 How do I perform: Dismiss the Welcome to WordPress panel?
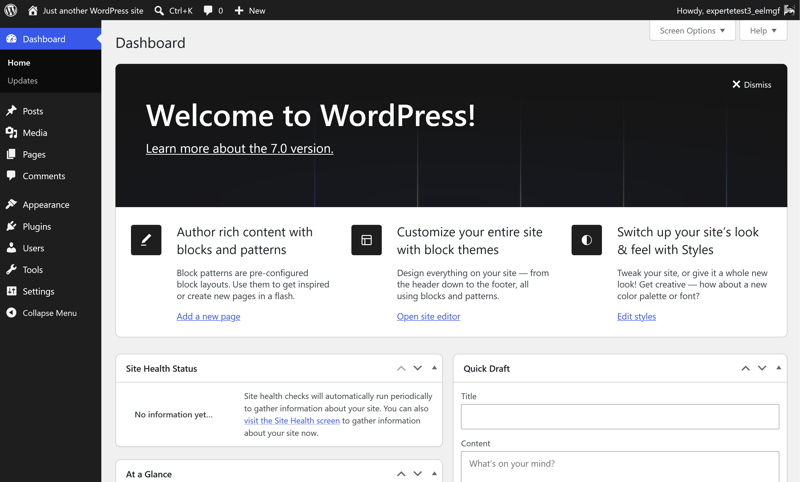(752, 85)
